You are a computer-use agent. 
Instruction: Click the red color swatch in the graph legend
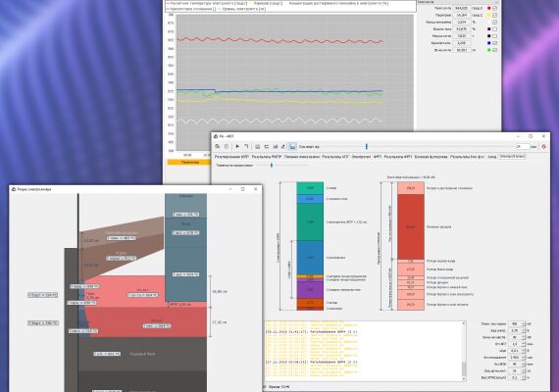pos(488,8)
